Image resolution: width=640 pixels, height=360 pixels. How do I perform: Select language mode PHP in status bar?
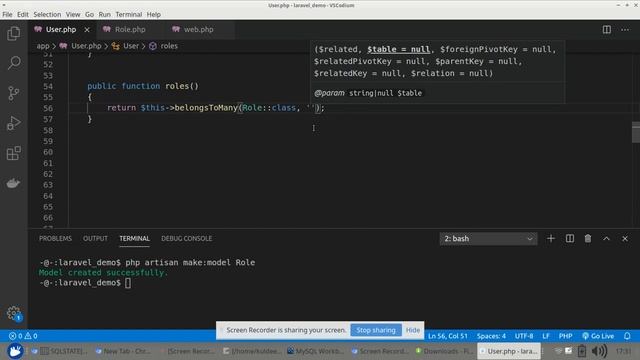pos(565,336)
